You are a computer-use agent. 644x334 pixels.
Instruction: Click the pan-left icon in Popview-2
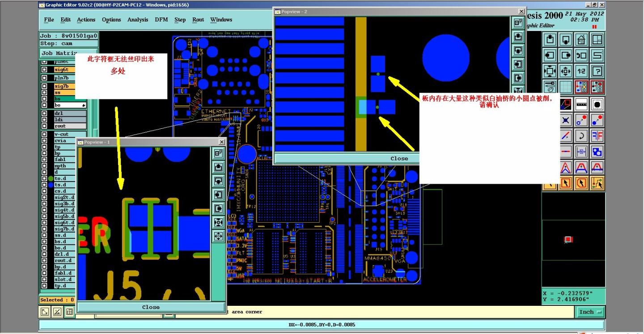coord(518,64)
